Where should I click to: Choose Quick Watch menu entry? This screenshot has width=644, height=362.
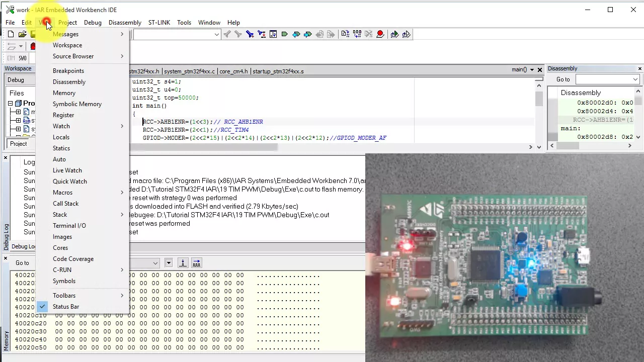(x=83, y=182)
